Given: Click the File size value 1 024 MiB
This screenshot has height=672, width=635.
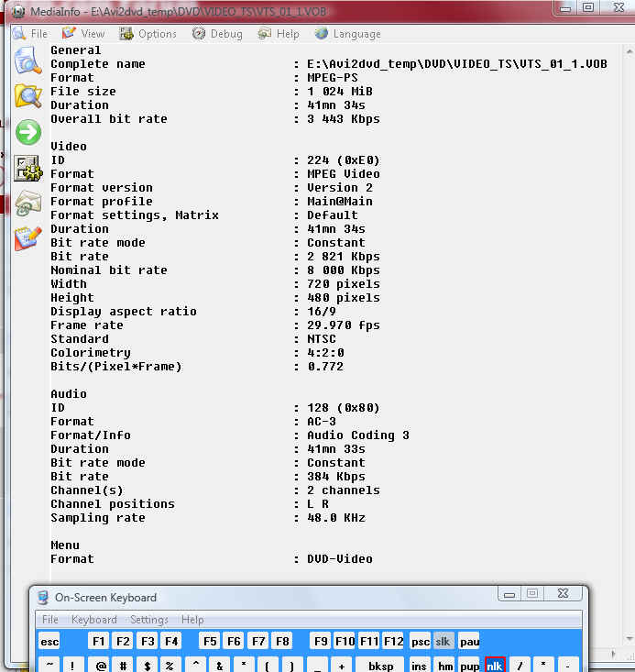Looking at the screenshot, I should click(340, 92).
